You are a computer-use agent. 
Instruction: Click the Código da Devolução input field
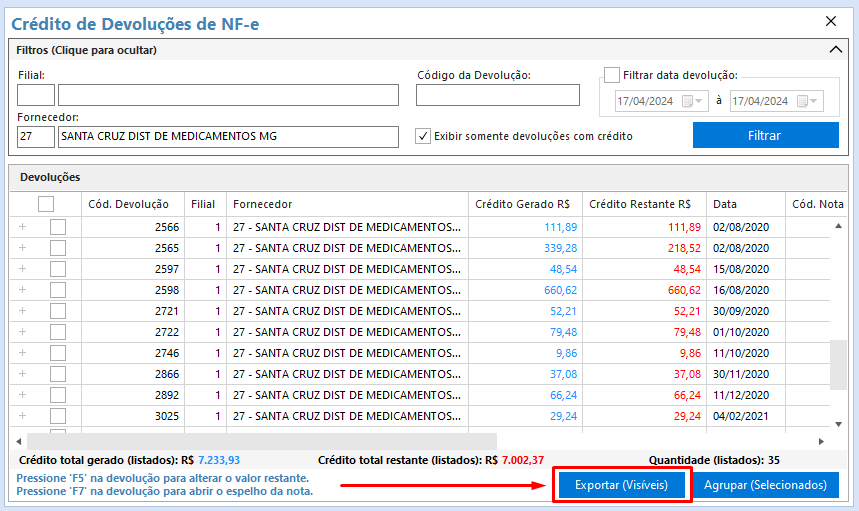point(497,95)
